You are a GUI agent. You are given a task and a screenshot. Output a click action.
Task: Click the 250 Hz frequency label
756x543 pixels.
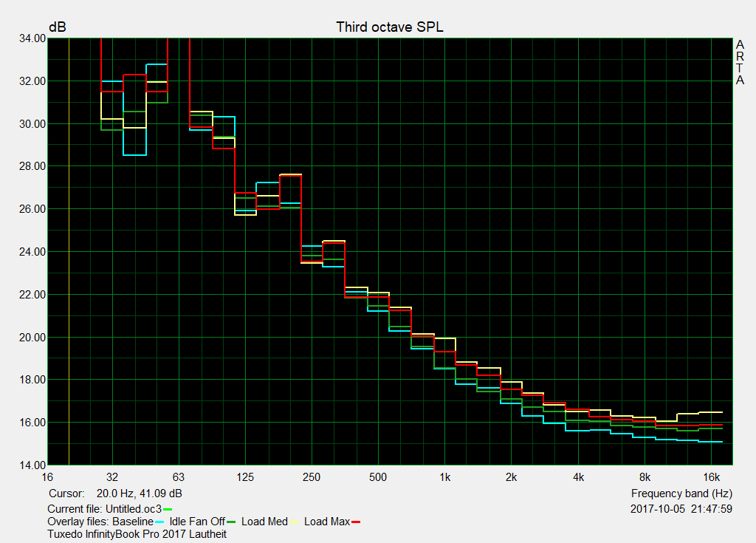click(x=312, y=477)
